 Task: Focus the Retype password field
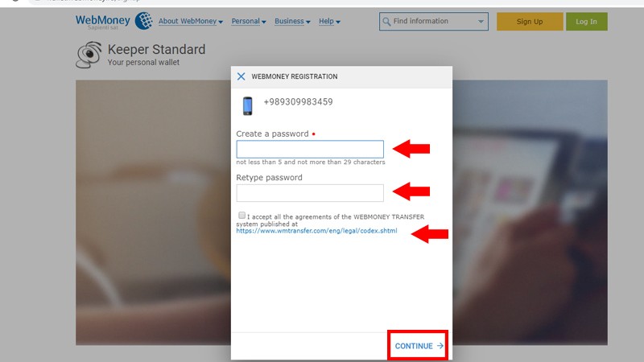coord(310,193)
